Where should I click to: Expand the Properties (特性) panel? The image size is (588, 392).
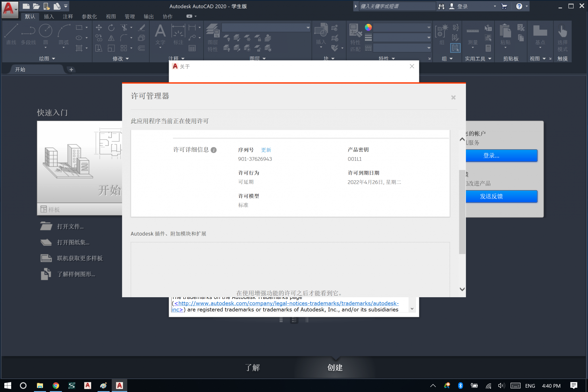point(386,59)
